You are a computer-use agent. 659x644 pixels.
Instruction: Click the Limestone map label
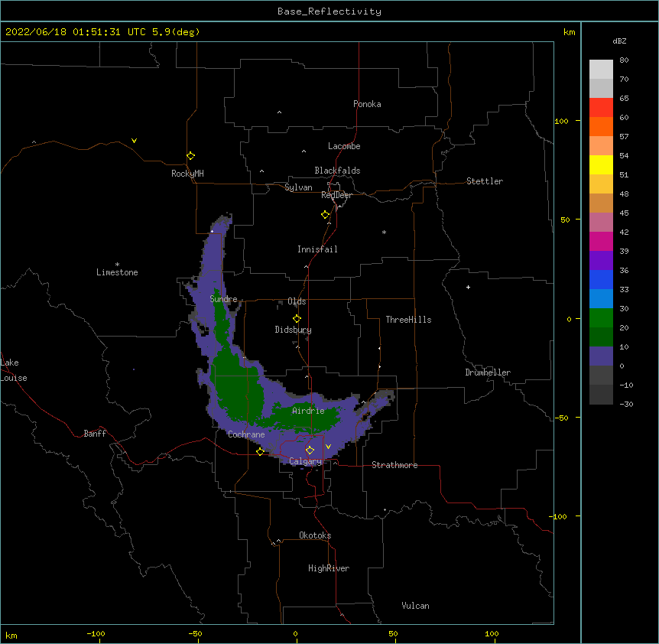coord(117,272)
